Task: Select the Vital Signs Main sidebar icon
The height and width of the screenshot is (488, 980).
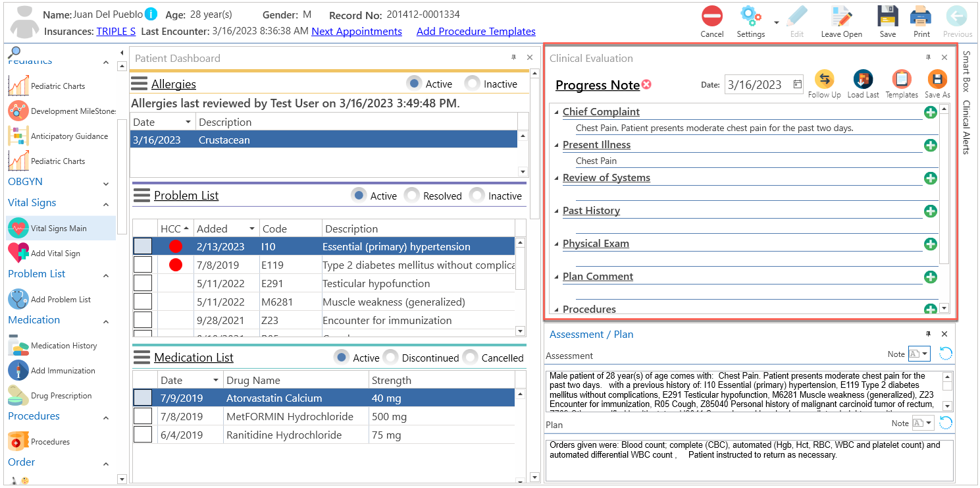Action: tap(20, 227)
